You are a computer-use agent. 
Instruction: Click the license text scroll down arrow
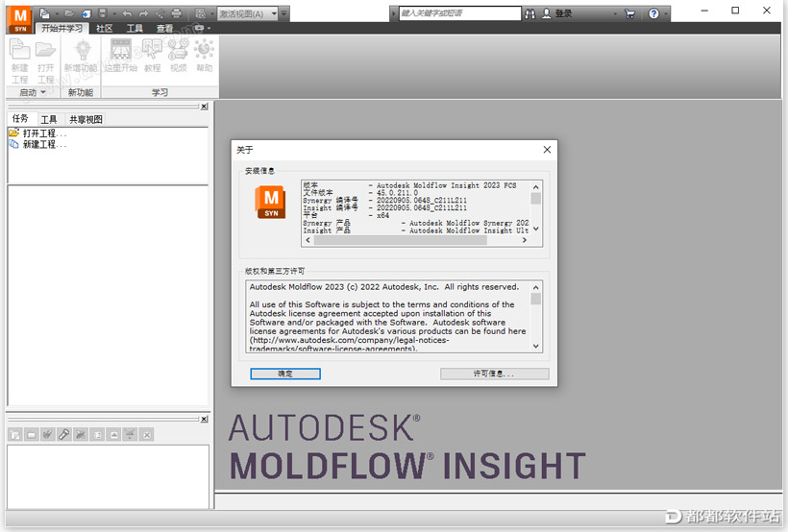point(535,346)
